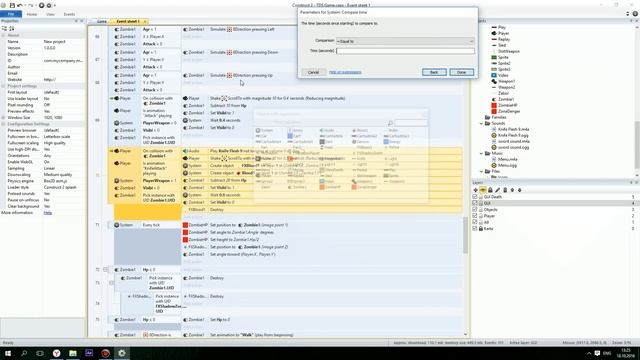Run the layout preview from the top toolbar
The image size is (640, 360).
click(41, 5)
